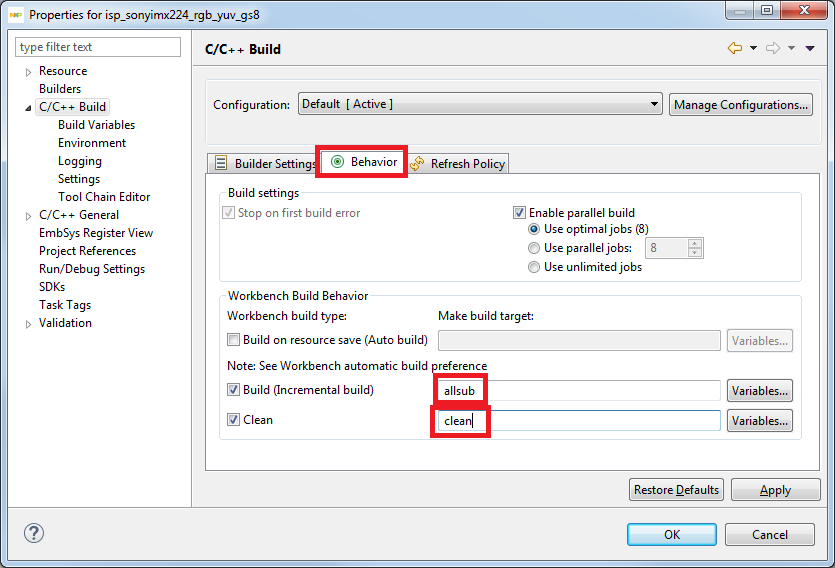835x568 pixels.
Task: Expand the Resource tree node
Action: tap(28, 72)
